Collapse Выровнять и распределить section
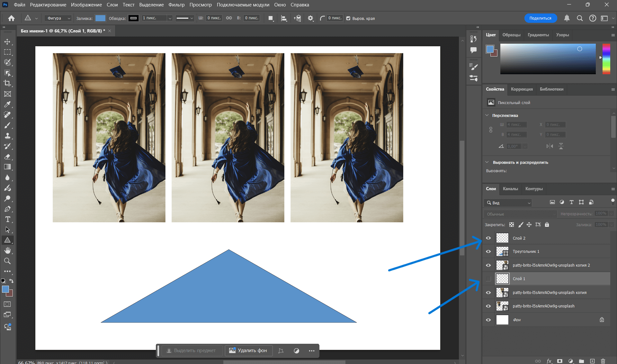 coord(487,162)
